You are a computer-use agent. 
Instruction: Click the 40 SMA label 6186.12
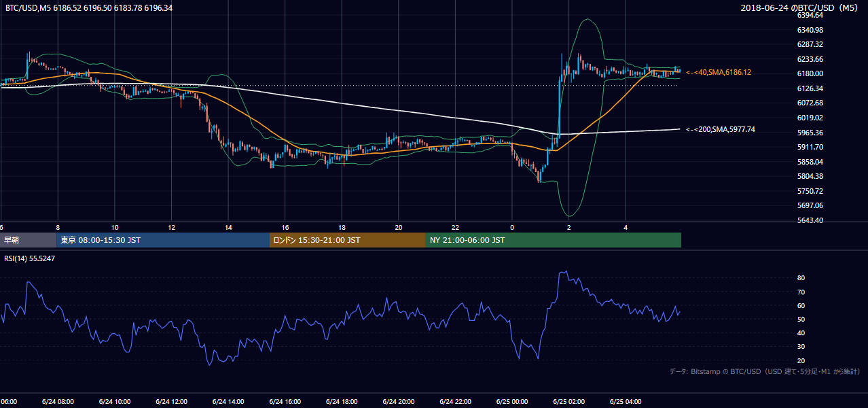719,72
